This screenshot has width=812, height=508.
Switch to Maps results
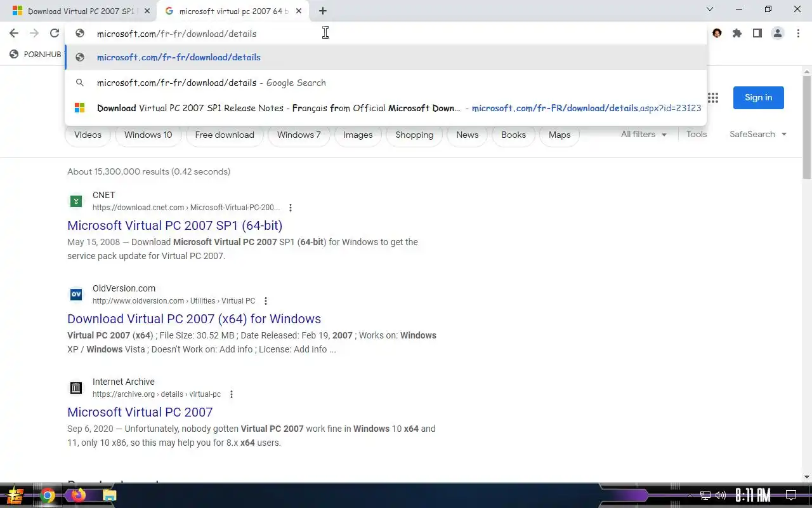(x=560, y=135)
